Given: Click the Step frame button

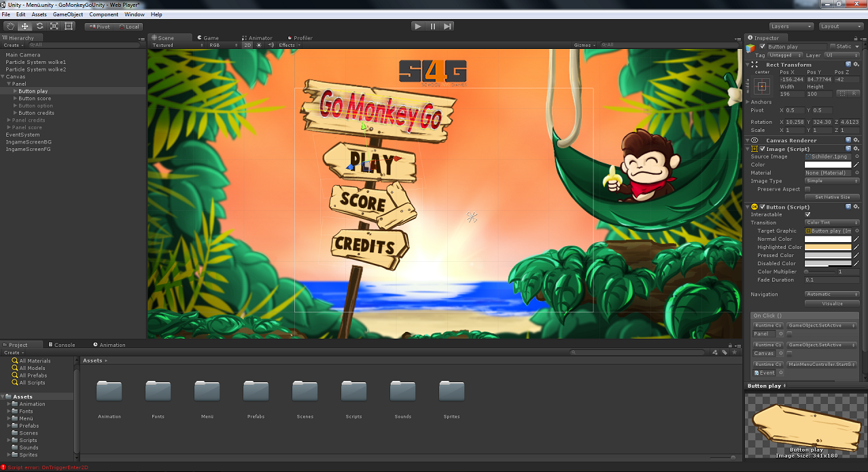Looking at the screenshot, I should pyautogui.click(x=447, y=27).
